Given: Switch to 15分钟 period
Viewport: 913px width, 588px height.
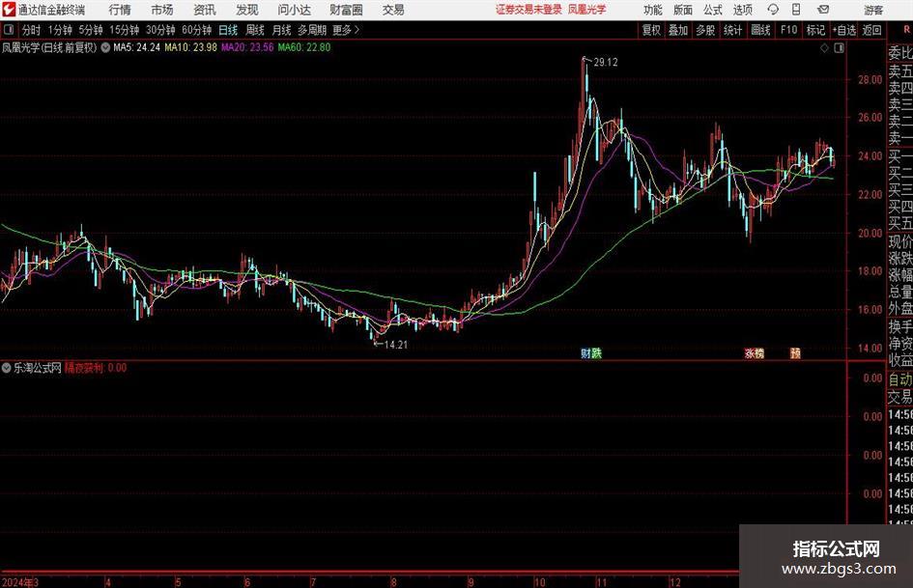Looking at the screenshot, I should pos(125,30).
